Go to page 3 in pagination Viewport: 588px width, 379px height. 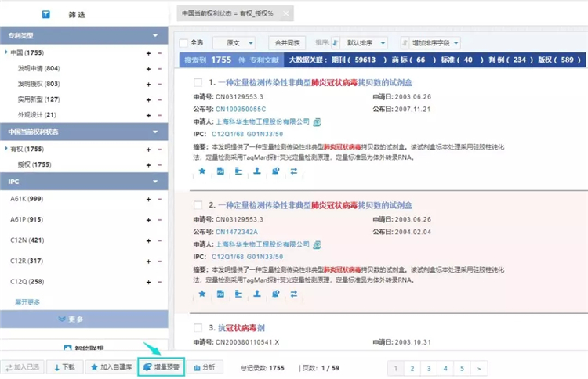[x=429, y=368]
